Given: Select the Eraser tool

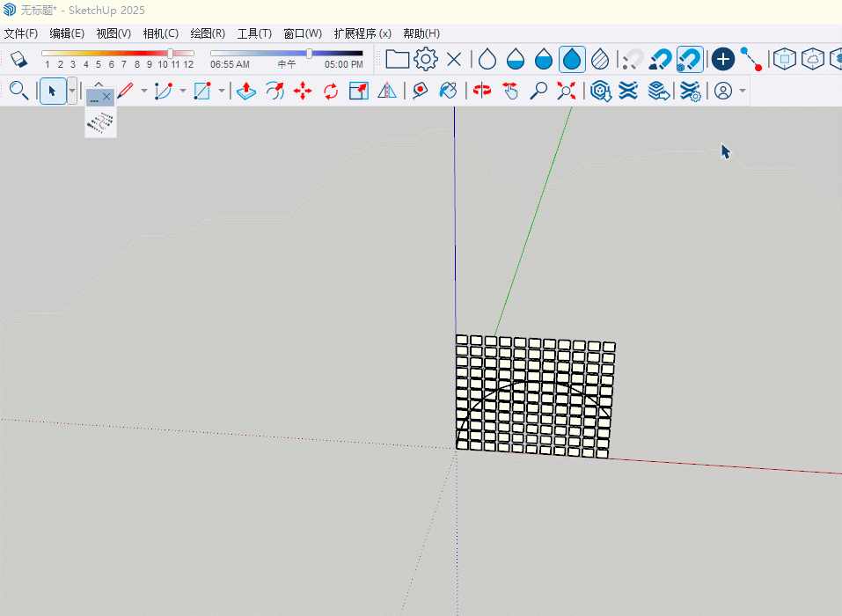Looking at the screenshot, I should point(18,59).
